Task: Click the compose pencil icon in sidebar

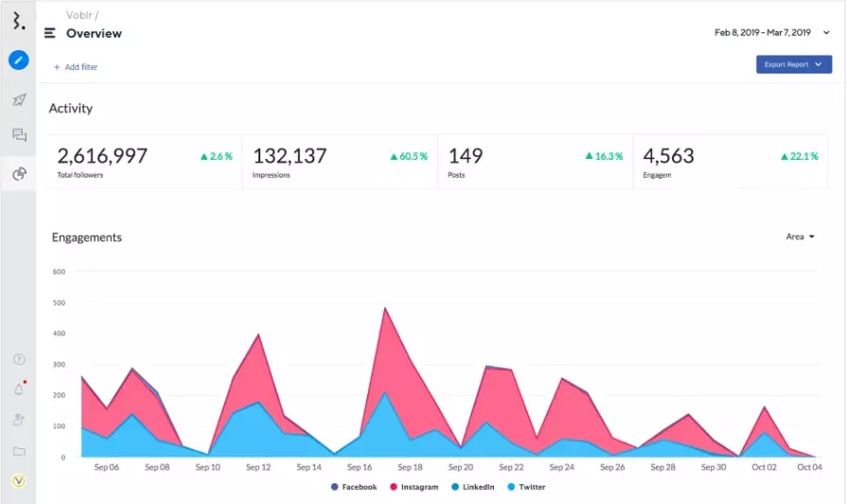Action: coord(19,61)
